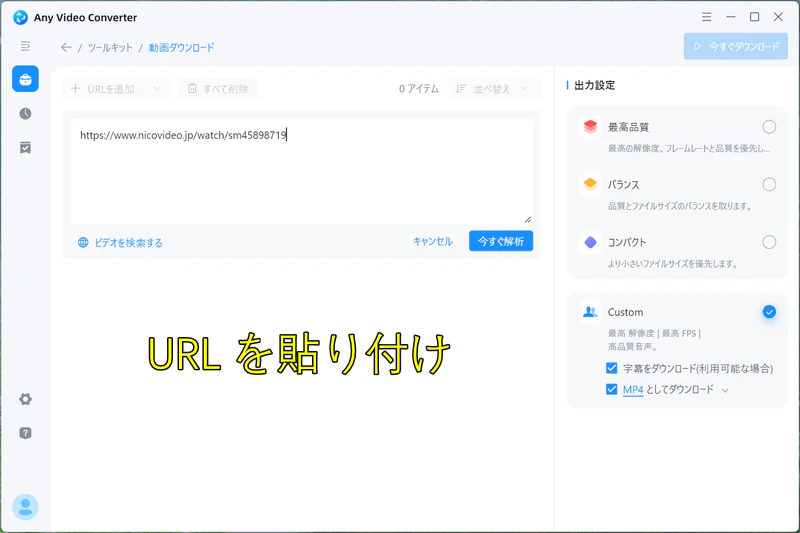Click the 最高品質 red layers icon
Image resolution: width=800 pixels, height=533 pixels.
pos(590,126)
